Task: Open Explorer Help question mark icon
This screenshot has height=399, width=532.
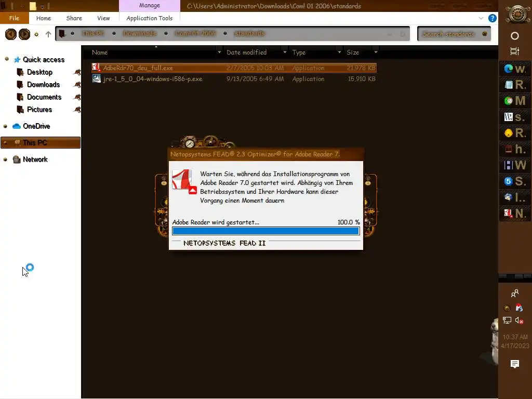Action: (x=493, y=18)
